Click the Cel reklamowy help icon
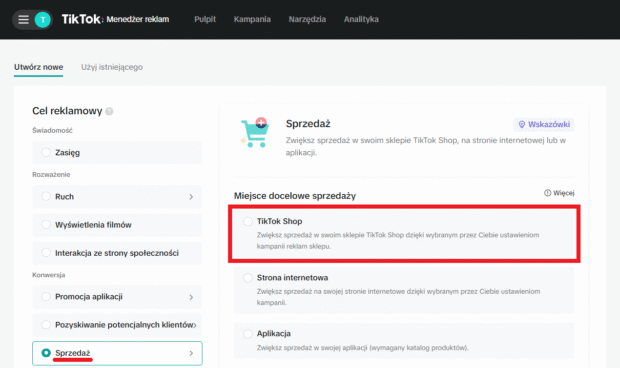 tap(110, 111)
